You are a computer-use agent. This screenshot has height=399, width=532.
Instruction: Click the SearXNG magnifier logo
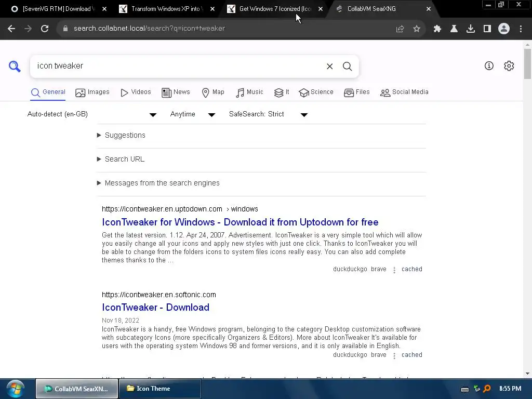click(x=15, y=66)
